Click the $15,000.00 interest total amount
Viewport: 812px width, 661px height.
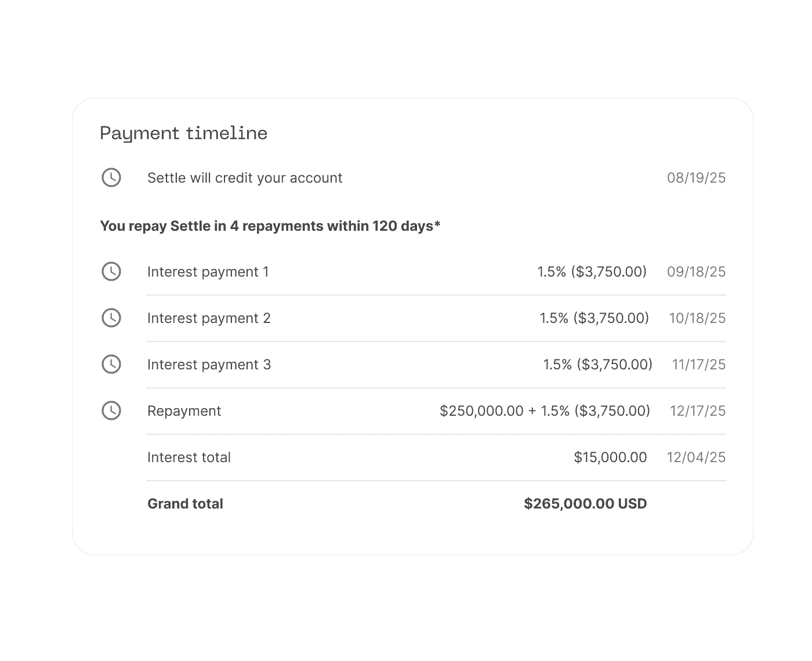(610, 457)
